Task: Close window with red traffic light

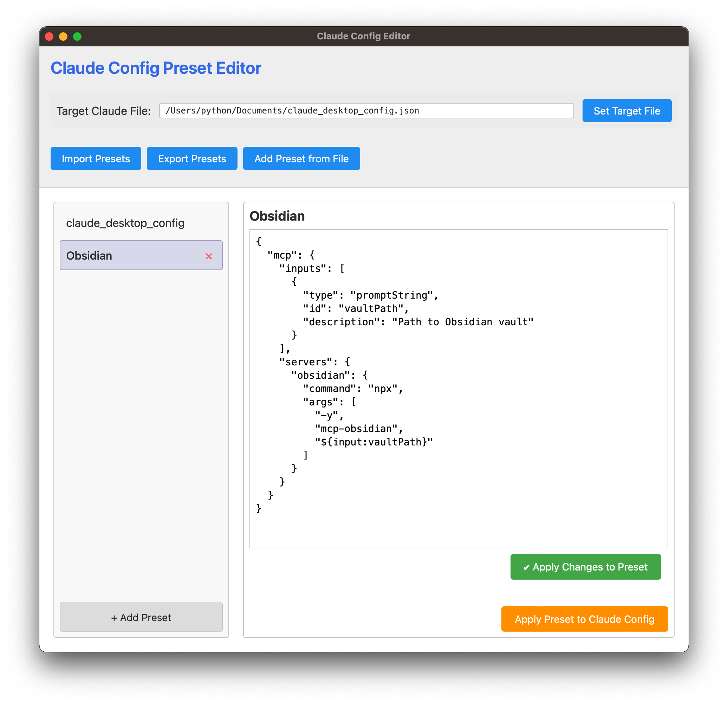Action: (x=49, y=37)
